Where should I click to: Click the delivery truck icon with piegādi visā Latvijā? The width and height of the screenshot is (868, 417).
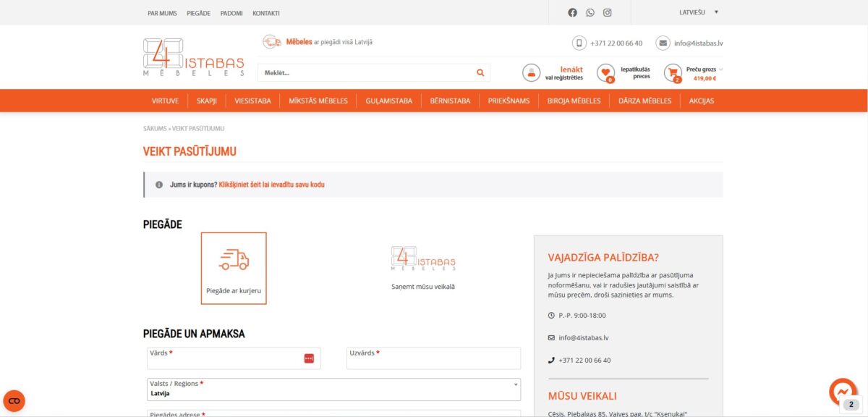(272, 41)
